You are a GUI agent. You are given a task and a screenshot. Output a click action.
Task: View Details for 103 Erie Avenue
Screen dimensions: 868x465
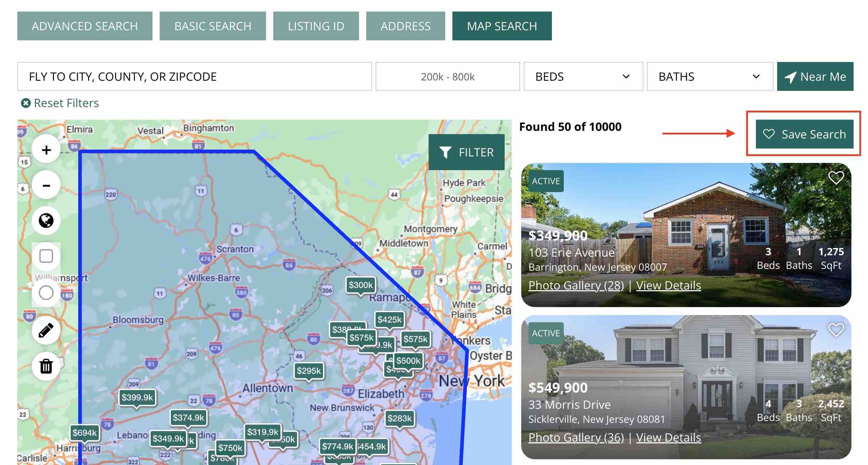669,285
